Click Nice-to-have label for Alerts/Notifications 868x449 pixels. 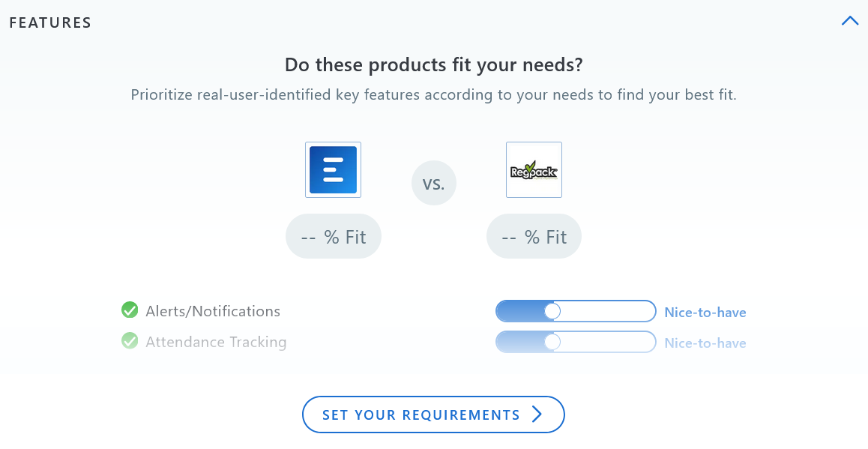pyautogui.click(x=705, y=313)
